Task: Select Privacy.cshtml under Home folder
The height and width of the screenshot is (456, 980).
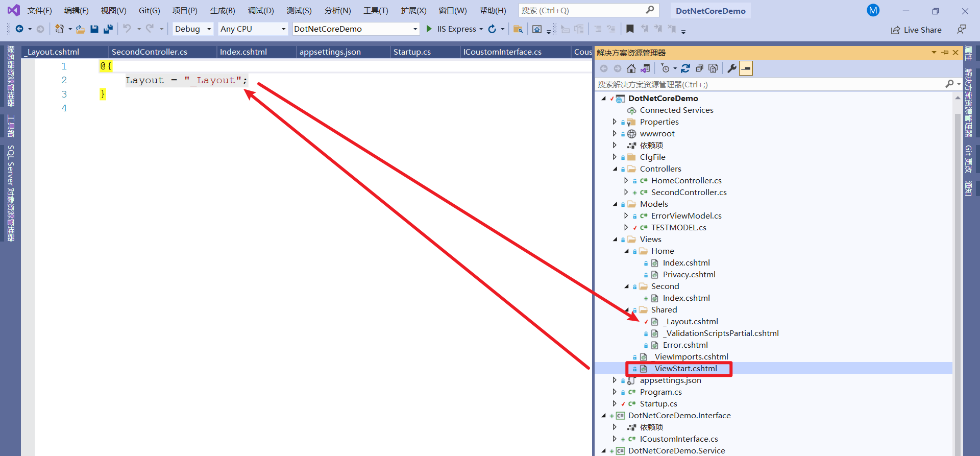Action: click(x=689, y=274)
